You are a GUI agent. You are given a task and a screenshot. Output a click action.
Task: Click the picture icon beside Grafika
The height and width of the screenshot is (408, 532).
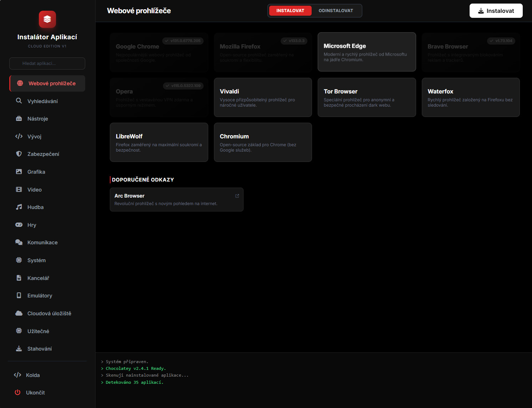[19, 172]
